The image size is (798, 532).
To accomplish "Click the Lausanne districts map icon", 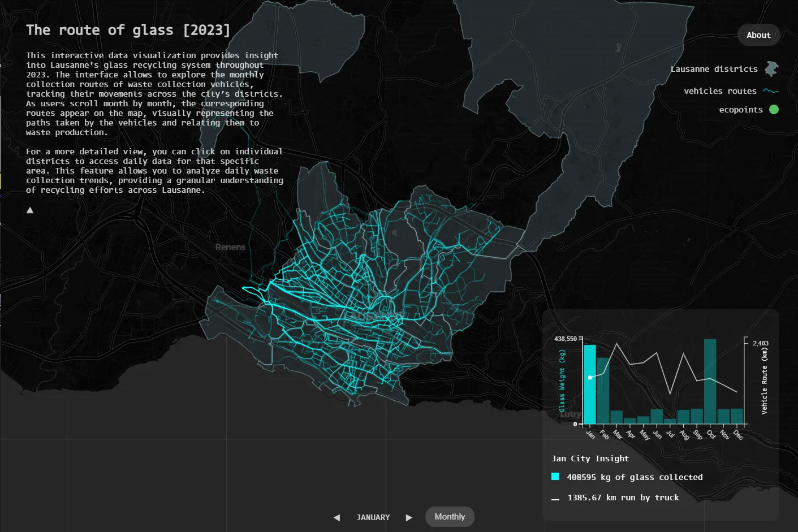I will click(x=772, y=69).
